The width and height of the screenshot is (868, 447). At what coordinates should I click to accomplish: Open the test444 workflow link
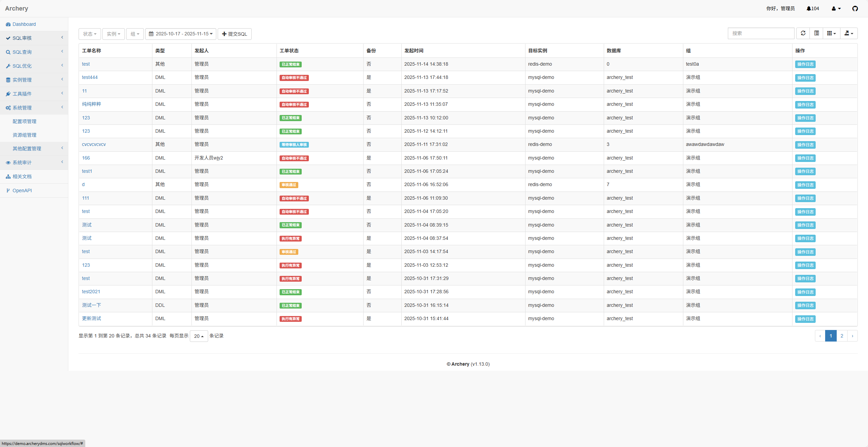90,77
